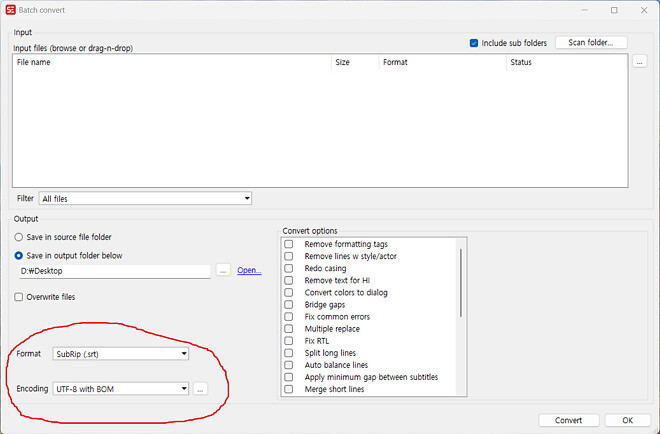
Task: Click the Open... link
Action: tap(249, 271)
